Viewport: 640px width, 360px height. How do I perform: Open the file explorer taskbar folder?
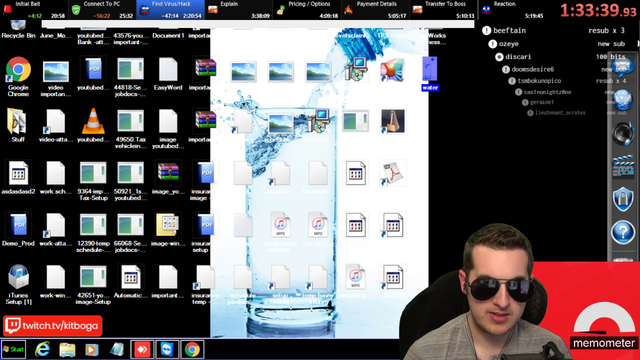click(x=67, y=350)
